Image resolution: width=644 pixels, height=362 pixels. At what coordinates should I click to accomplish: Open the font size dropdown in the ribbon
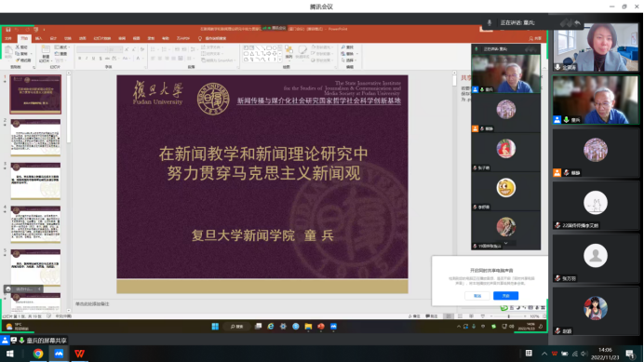[x=115, y=49]
